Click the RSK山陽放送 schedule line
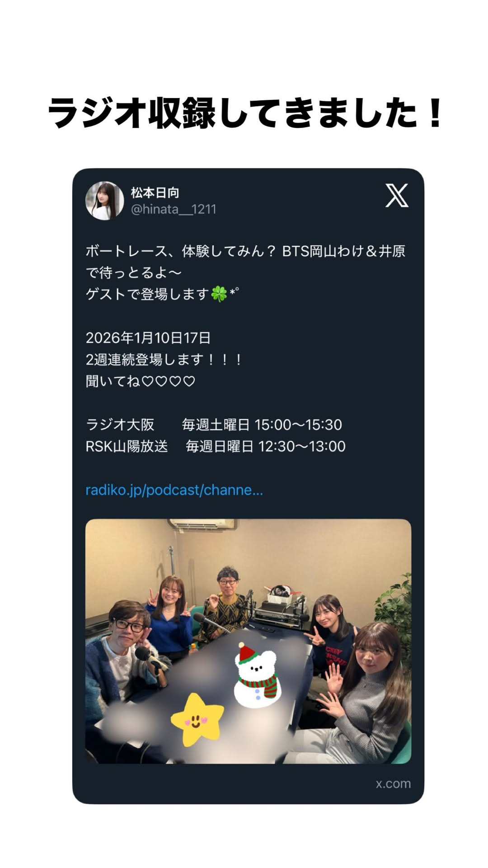Screen dimensions: 488x868 coord(216,446)
